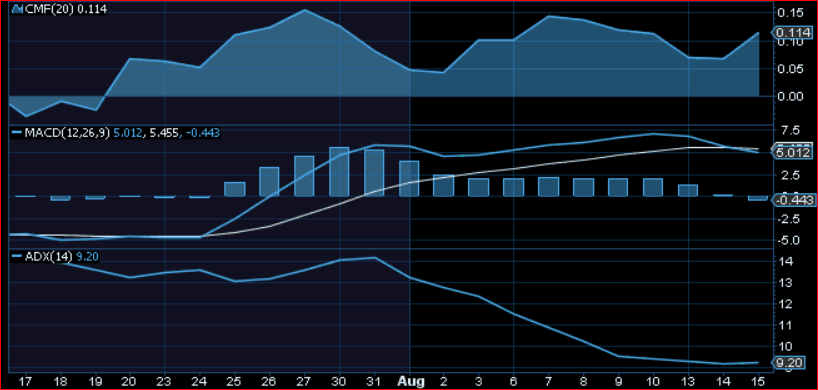Click date label 15 on the time axis
The image size is (818, 390).
coord(759,382)
